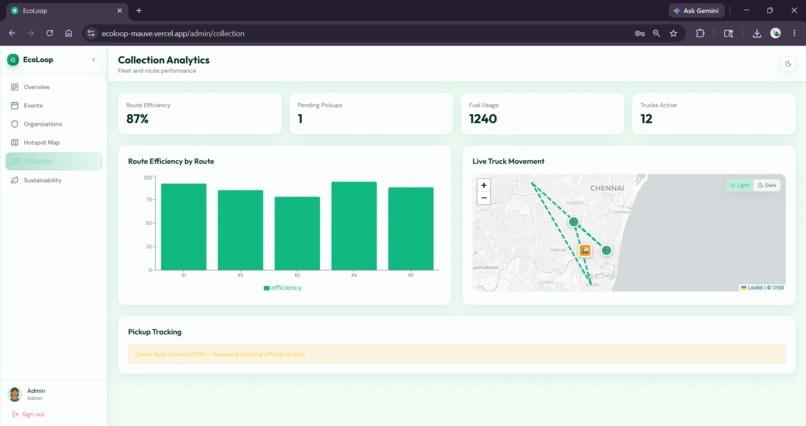The height and width of the screenshot is (426, 806).
Task: Switch the map to Light mode
Action: coord(740,185)
